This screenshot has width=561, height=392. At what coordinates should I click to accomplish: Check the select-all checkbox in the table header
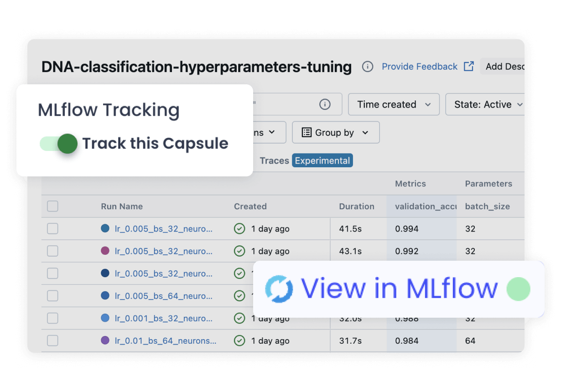tap(52, 206)
